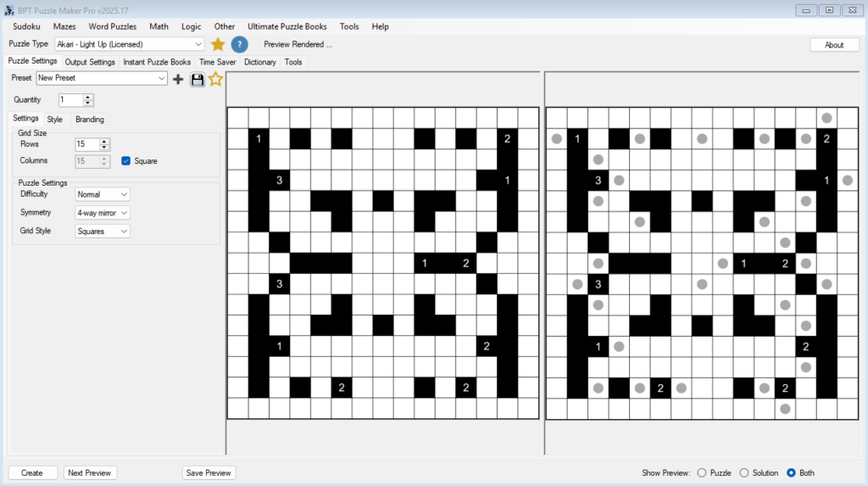The image size is (868, 486).
Task: Choose the Both show preview radio button
Action: click(x=791, y=472)
